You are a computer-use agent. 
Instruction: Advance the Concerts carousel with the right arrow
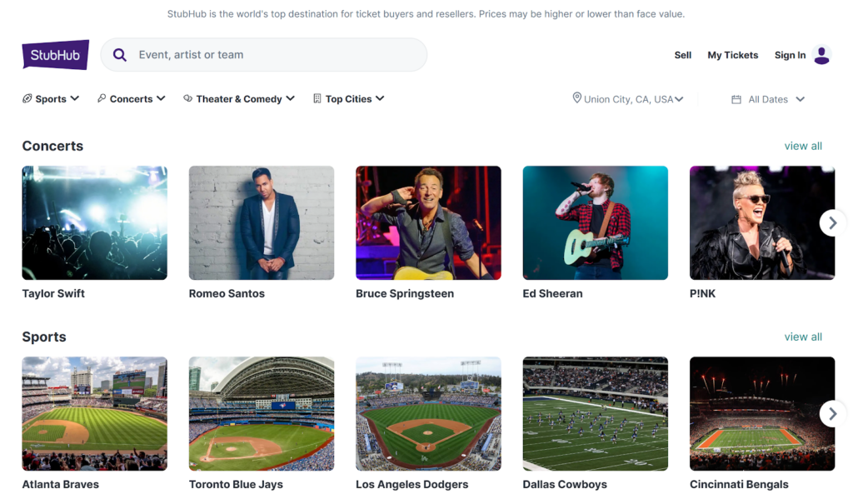click(x=831, y=222)
